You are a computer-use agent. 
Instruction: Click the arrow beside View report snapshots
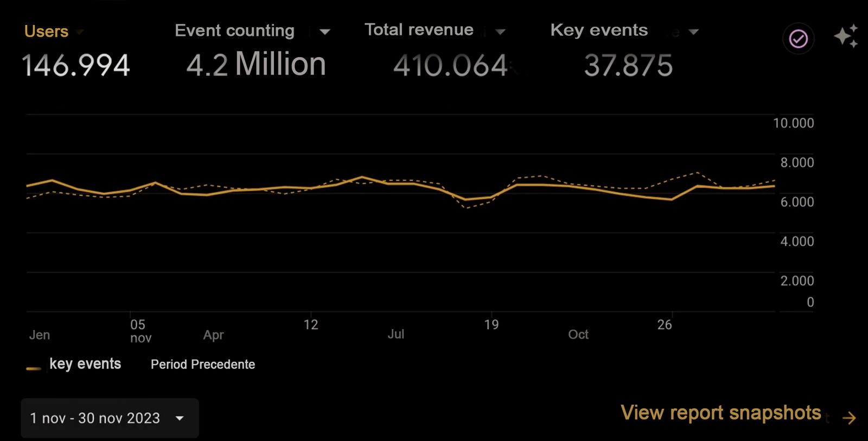[x=849, y=417]
